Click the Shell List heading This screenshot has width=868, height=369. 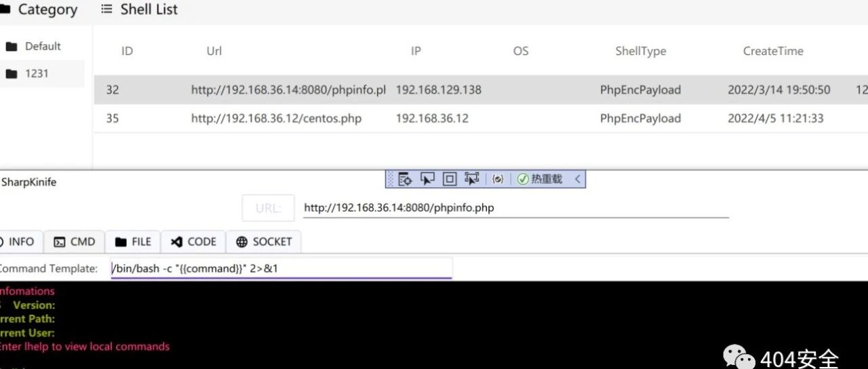149,9
